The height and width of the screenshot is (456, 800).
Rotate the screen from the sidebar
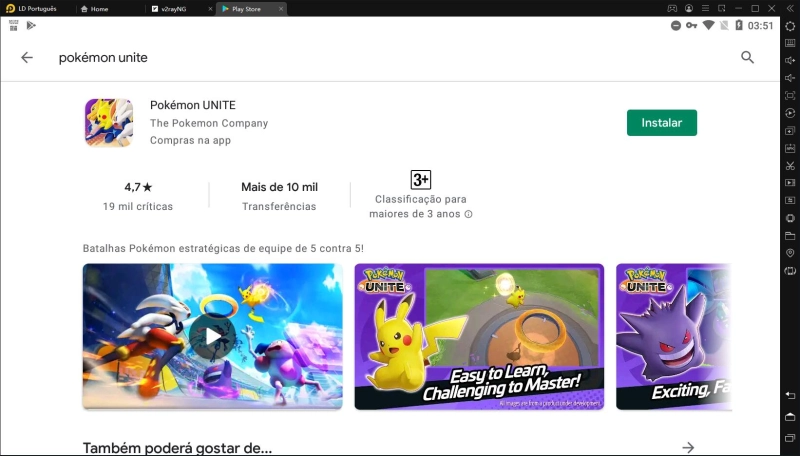tap(790, 271)
